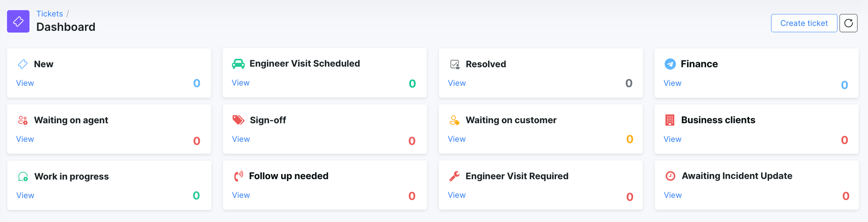Open View link under Follow up needed
This screenshot has width=868, height=222.
[x=241, y=195]
